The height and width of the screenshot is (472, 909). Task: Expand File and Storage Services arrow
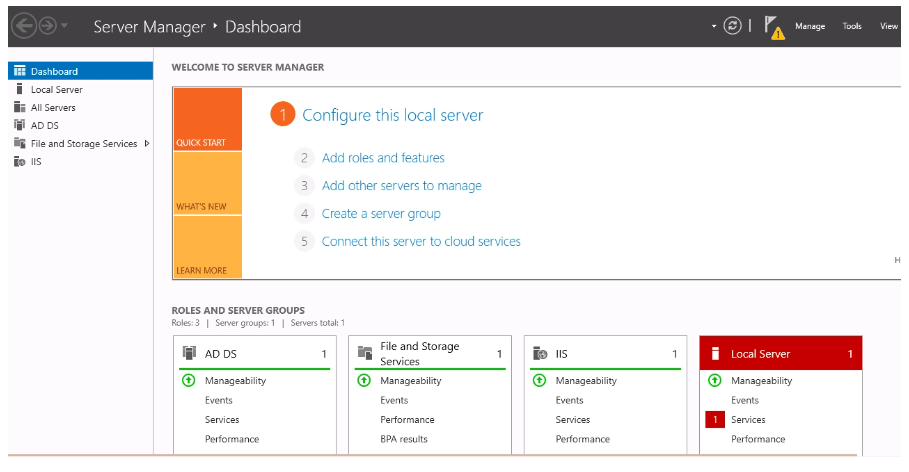tap(147, 143)
